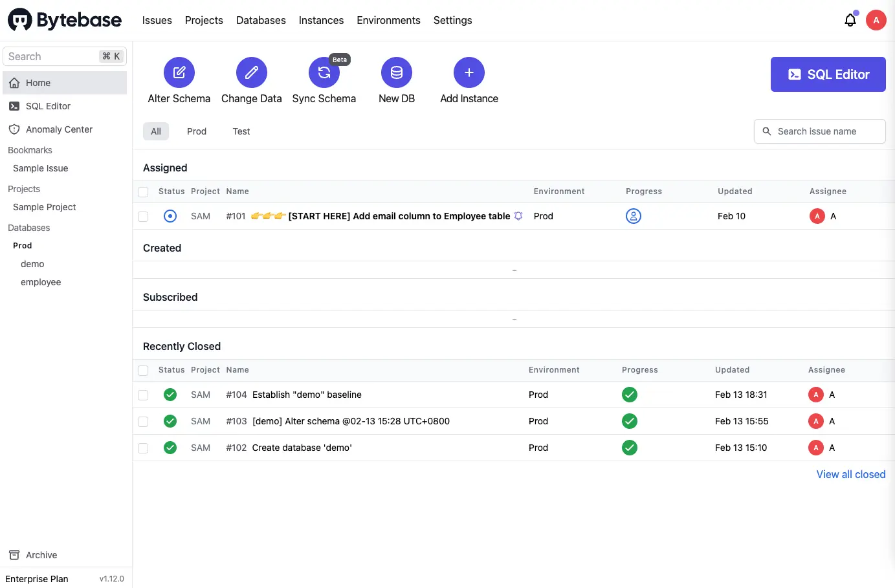This screenshot has width=895, height=588.
Task: Open the notifications bell
Action: pyautogui.click(x=850, y=20)
